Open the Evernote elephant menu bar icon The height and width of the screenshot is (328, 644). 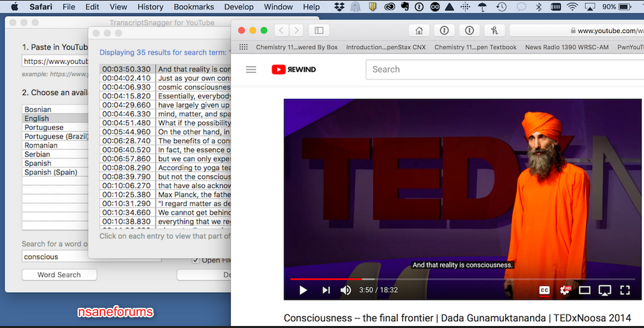(405, 7)
